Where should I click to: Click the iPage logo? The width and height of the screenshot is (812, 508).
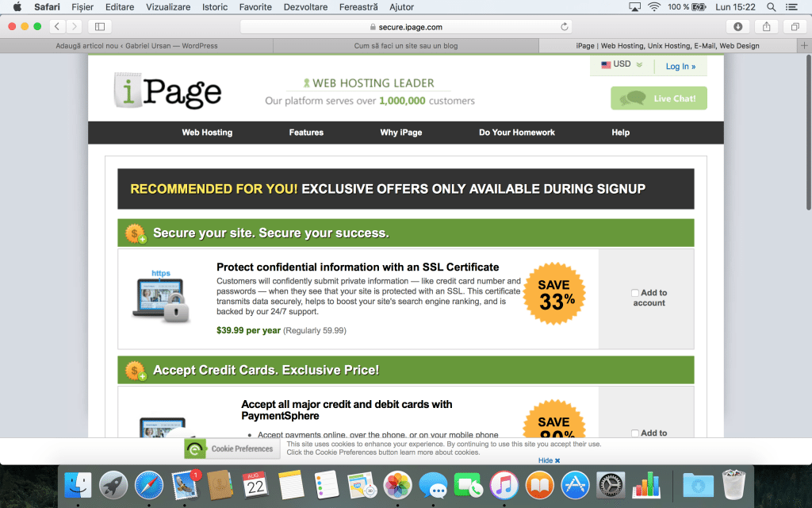click(x=168, y=90)
